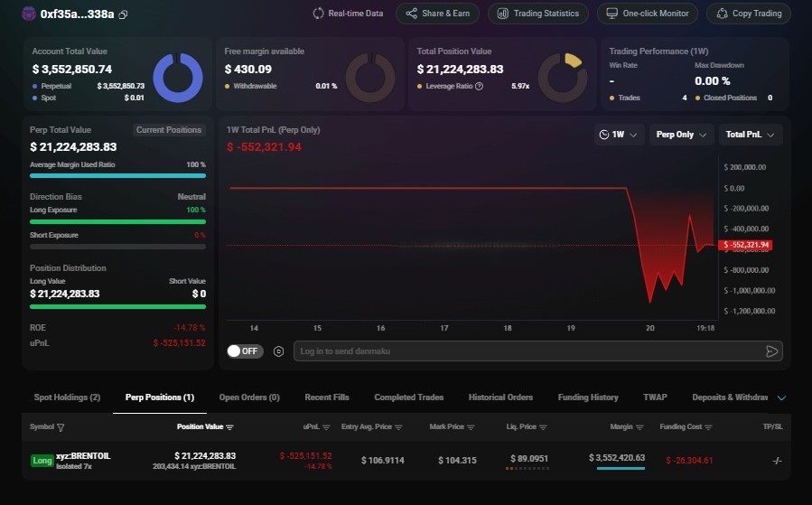Click the Margin $ 3,552,420.63 value

(617, 458)
